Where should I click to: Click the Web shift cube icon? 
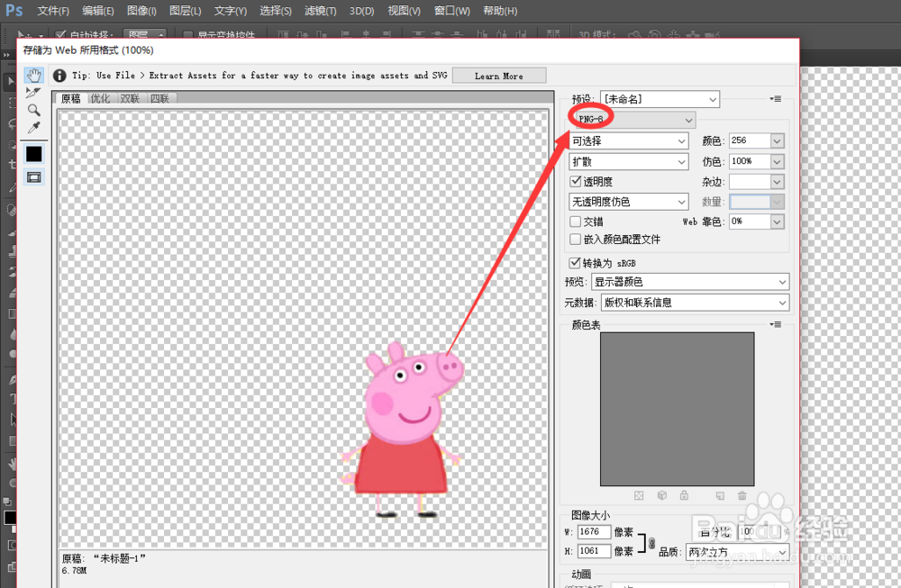(662, 495)
